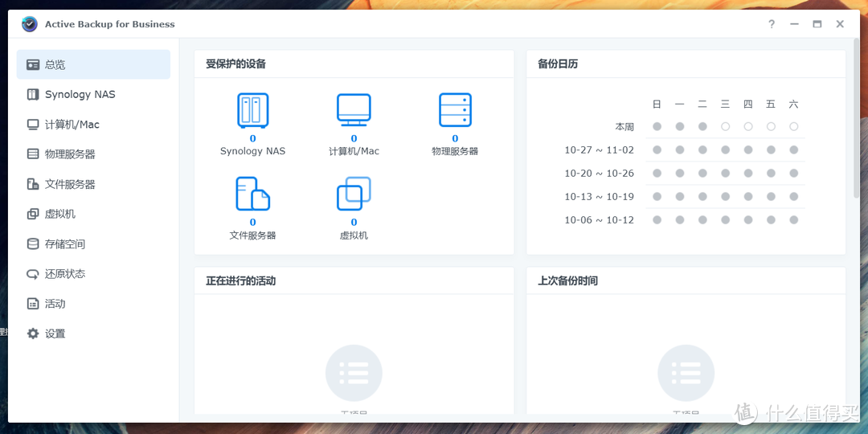The image size is (868, 434).
Task: Click the 还原状态 restore icon in sidebar
Action: [33, 274]
